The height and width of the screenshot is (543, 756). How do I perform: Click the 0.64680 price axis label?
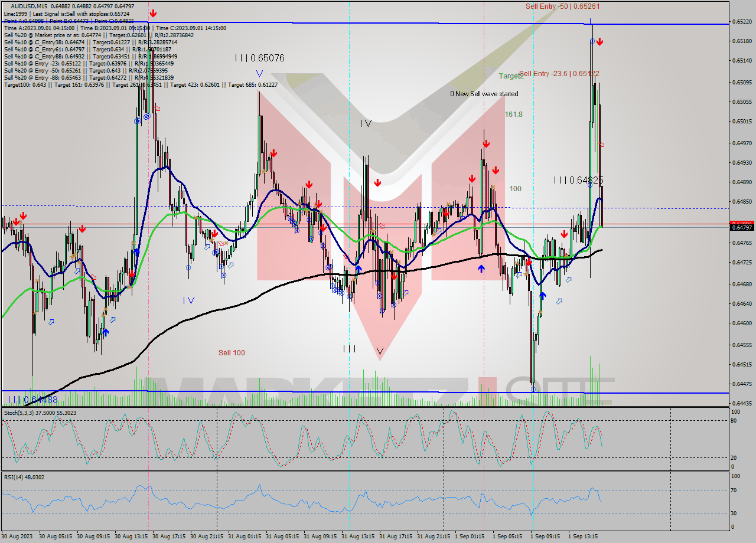pyautogui.click(x=742, y=284)
